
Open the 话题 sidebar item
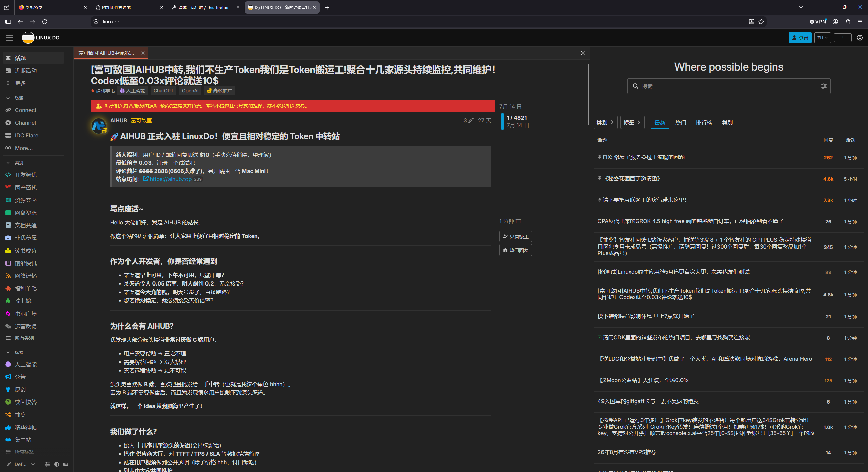coord(33,58)
